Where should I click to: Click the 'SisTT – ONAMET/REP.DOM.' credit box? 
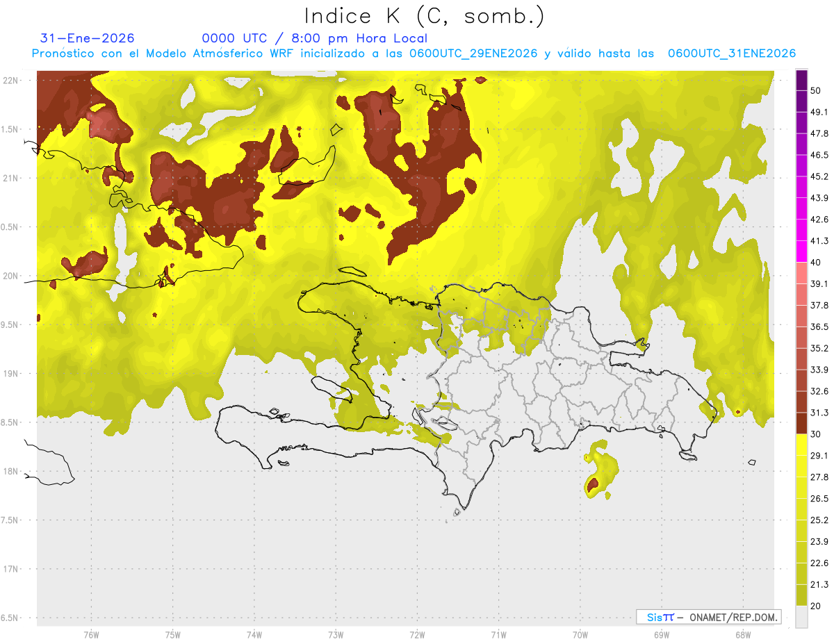708,617
